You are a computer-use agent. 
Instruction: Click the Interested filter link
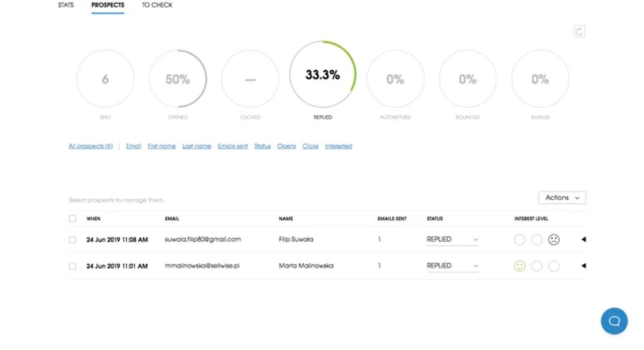pos(339,146)
